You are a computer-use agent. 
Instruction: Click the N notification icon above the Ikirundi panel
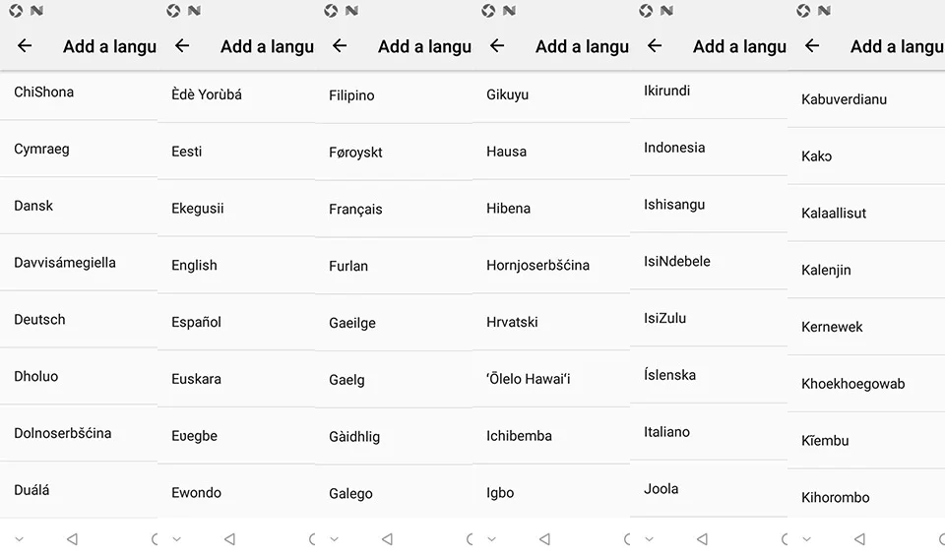[x=666, y=10]
